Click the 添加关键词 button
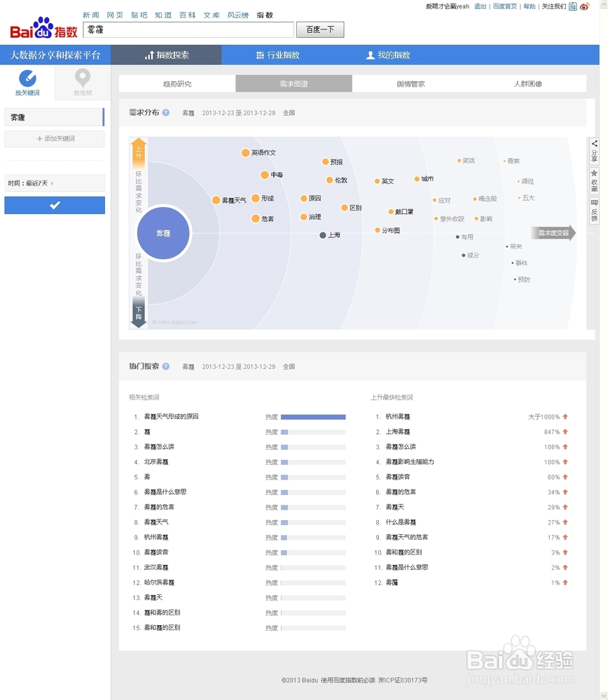This screenshot has width=608, height=700. (55, 139)
